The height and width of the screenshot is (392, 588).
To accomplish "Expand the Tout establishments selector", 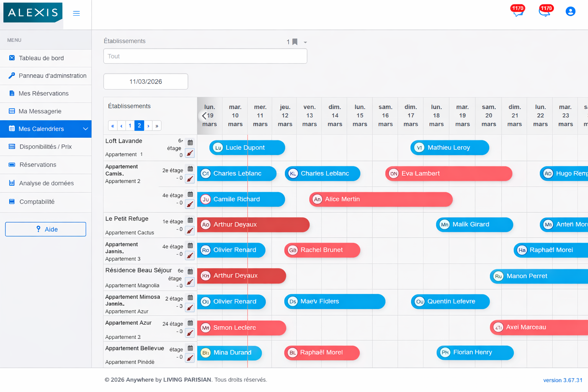I will click(205, 56).
